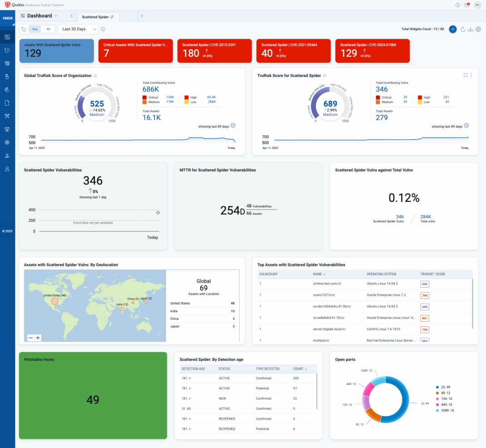Open the VMDR module switcher

coord(7,18)
